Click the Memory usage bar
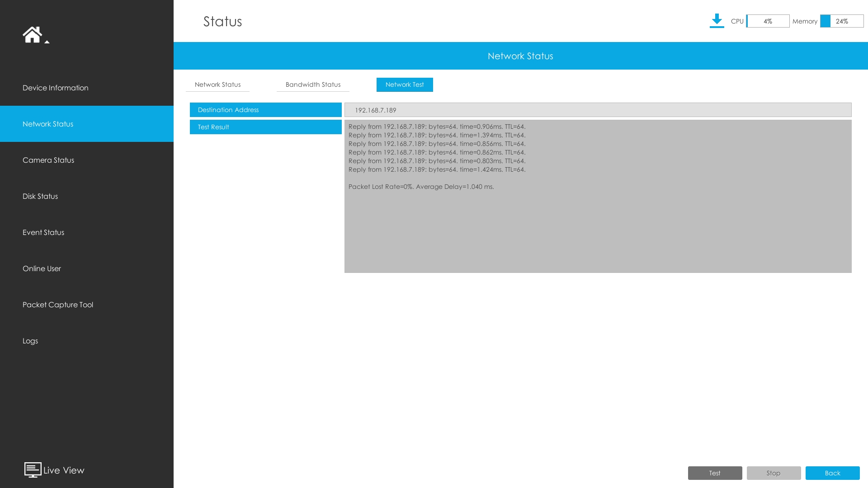The width and height of the screenshot is (868, 488). pyautogui.click(x=842, y=21)
